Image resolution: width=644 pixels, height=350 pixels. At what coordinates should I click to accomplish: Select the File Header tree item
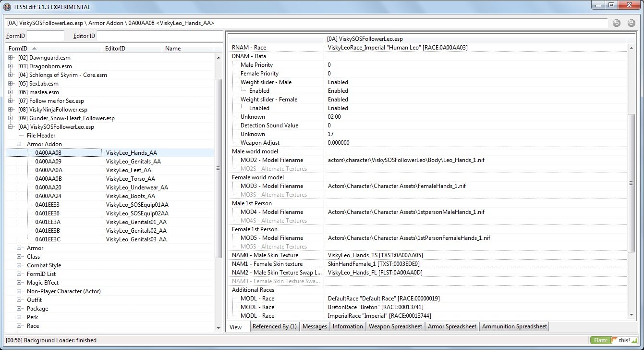tap(41, 136)
